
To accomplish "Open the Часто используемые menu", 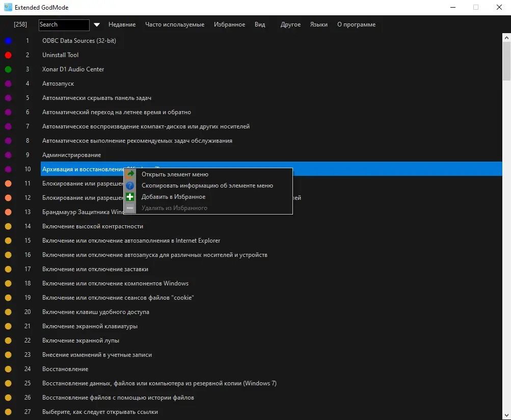I will click(175, 24).
